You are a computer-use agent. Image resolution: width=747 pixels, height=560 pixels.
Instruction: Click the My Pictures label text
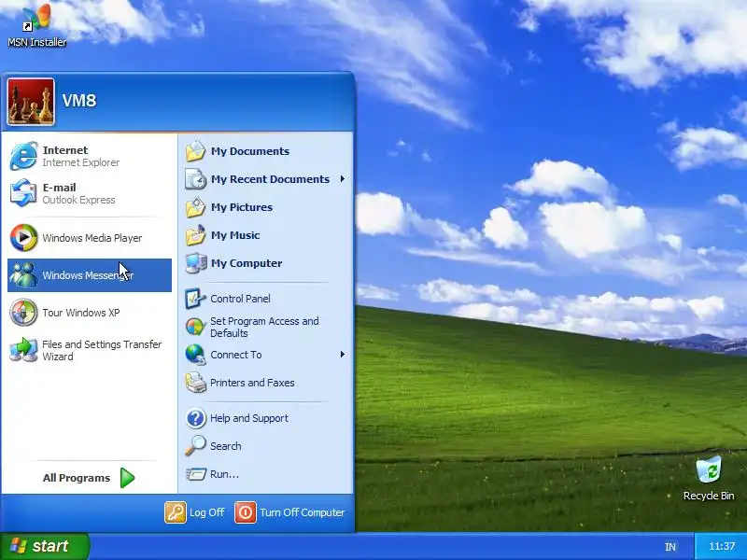242,207
